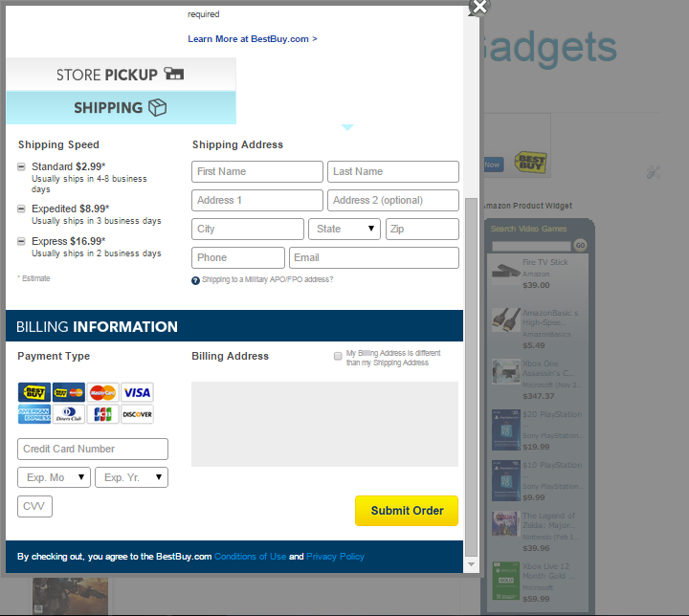689x616 pixels.
Task: Open the State dropdown
Action: pos(344,230)
